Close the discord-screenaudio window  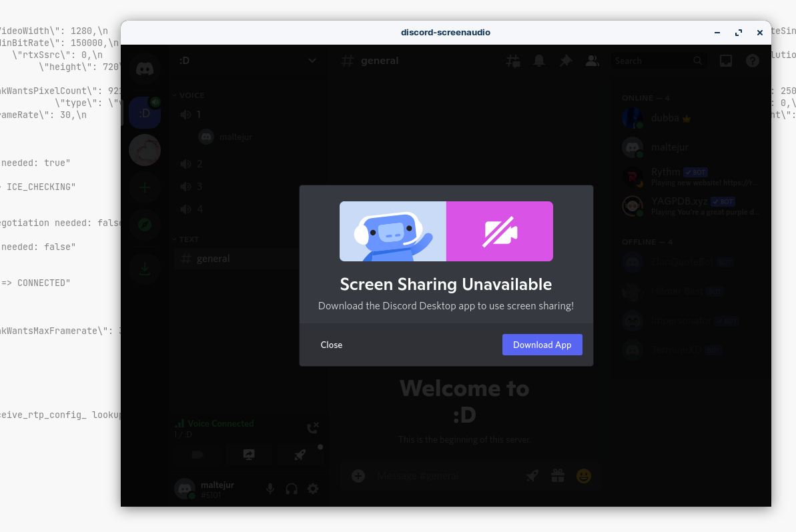tap(760, 33)
